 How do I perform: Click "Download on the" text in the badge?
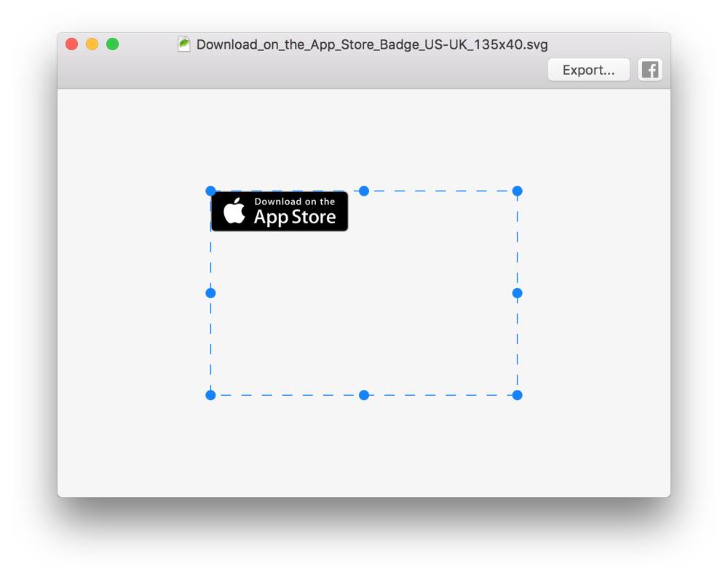coord(295,201)
